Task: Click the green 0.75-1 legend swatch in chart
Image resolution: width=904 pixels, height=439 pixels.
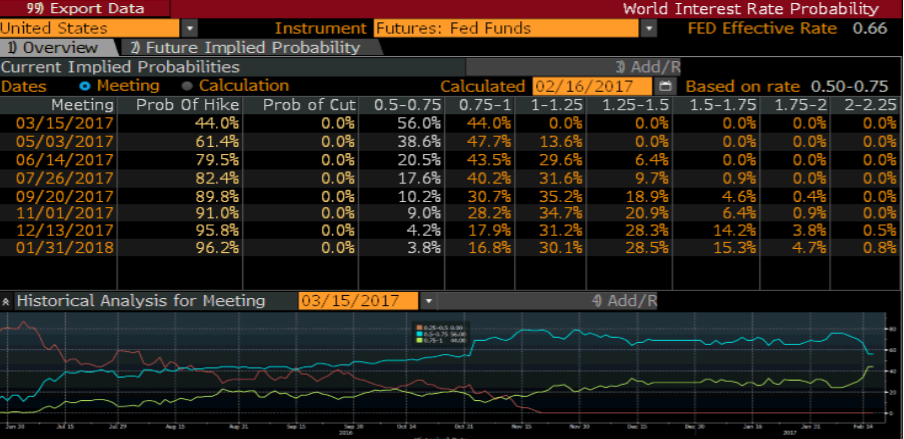Action: (x=420, y=340)
